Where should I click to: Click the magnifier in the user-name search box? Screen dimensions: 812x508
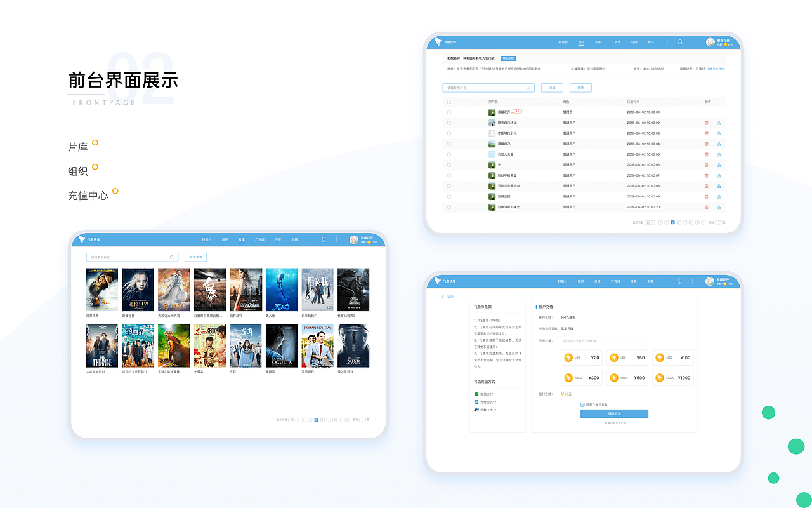(528, 88)
